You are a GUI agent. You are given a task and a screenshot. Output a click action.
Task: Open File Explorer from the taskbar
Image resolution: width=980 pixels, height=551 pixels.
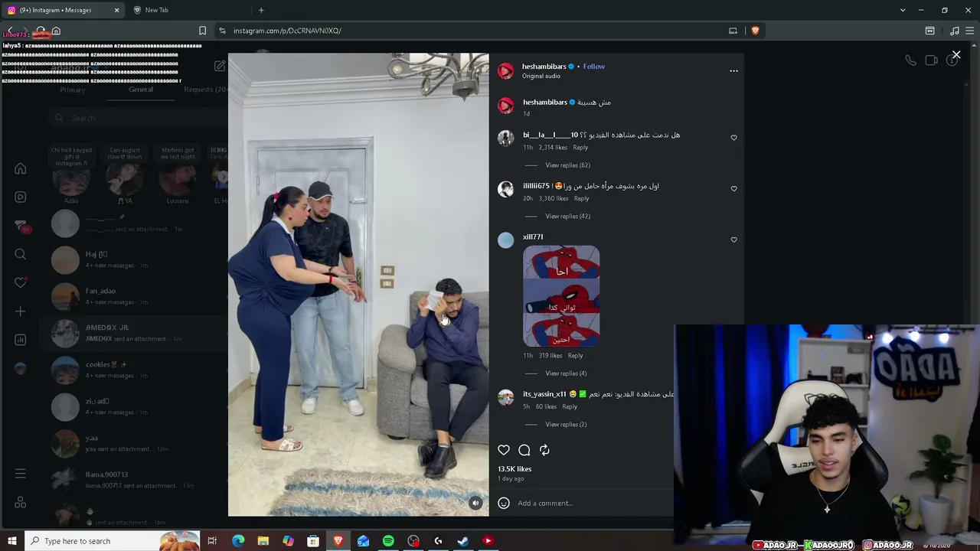click(263, 541)
